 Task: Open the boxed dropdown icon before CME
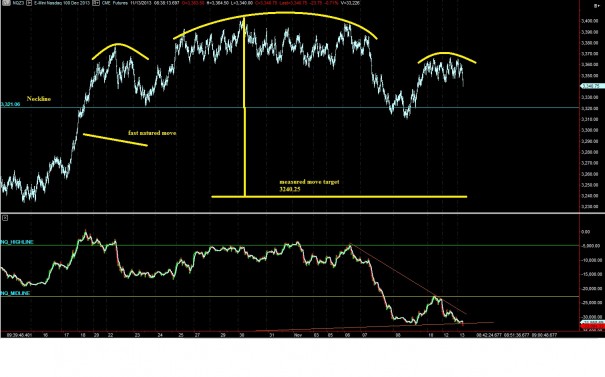[x=96, y=3]
